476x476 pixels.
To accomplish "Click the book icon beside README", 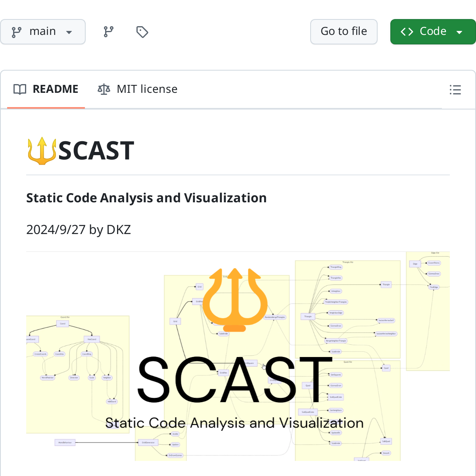I will click(x=20, y=89).
